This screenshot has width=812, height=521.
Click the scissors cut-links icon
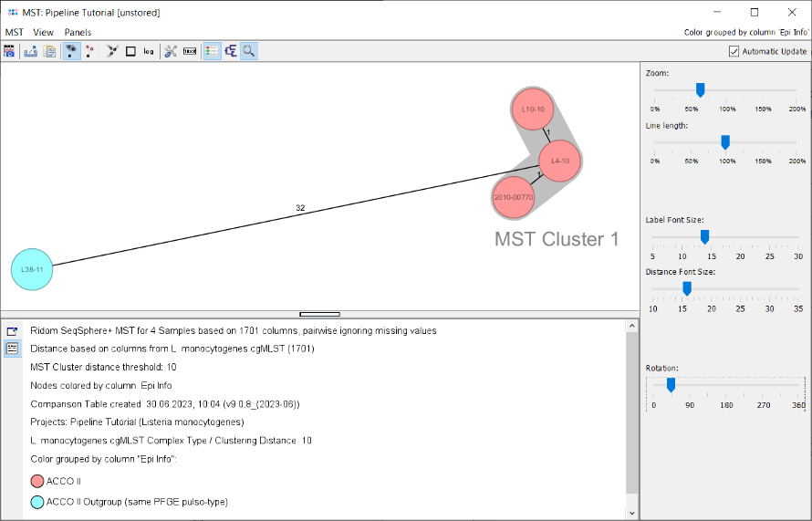coord(171,51)
